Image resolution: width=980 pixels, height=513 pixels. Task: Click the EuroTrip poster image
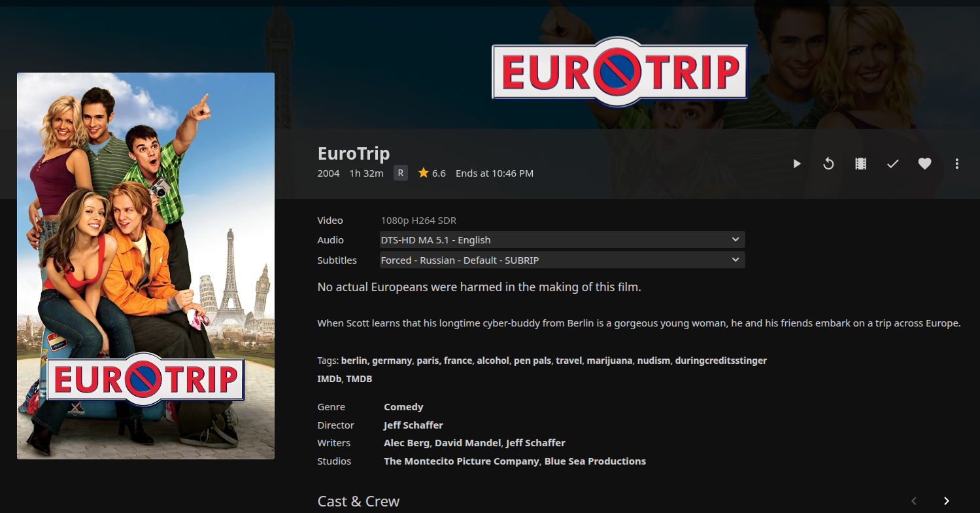click(x=145, y=266)
